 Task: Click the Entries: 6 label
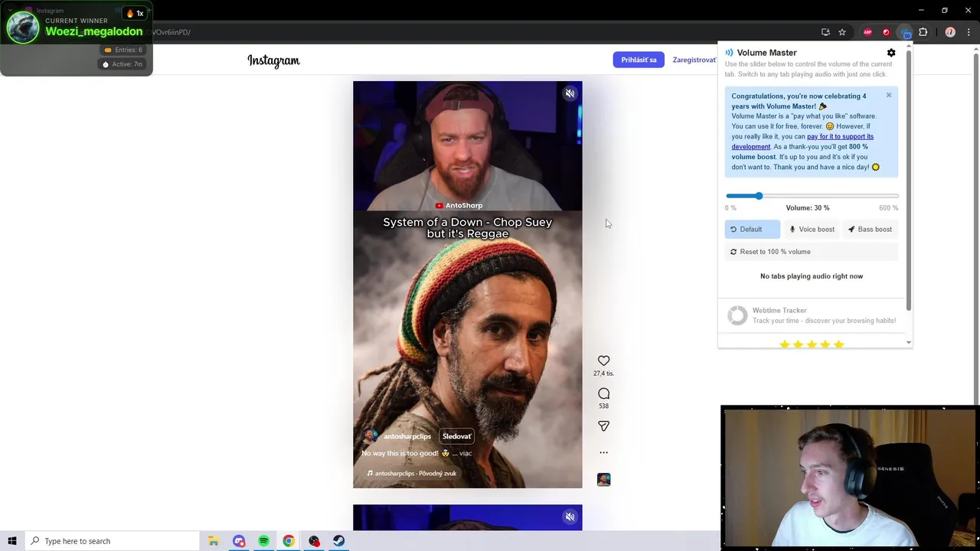click(123, 50)
